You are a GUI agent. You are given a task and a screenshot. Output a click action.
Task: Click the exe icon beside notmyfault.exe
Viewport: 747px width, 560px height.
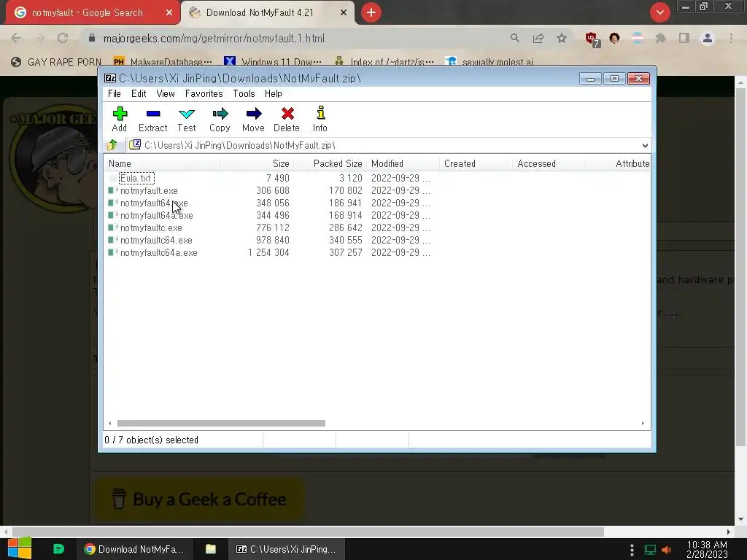(x=112, y=190)
